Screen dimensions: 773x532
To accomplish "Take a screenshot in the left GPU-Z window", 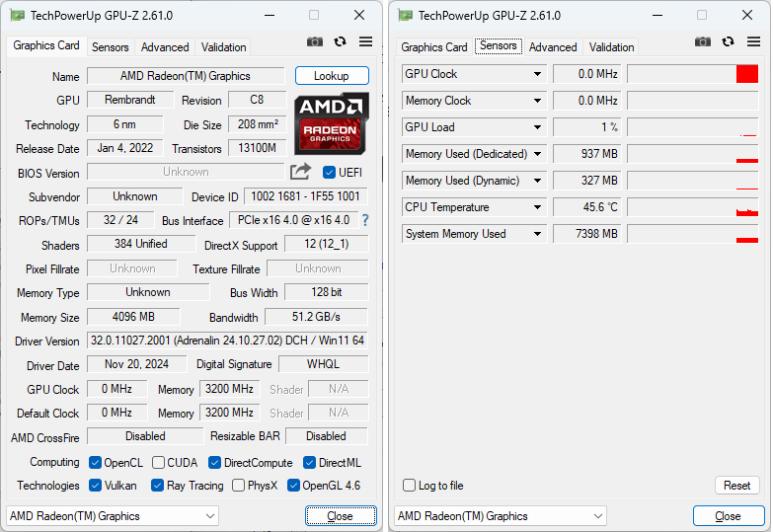I will pos(315,41).
